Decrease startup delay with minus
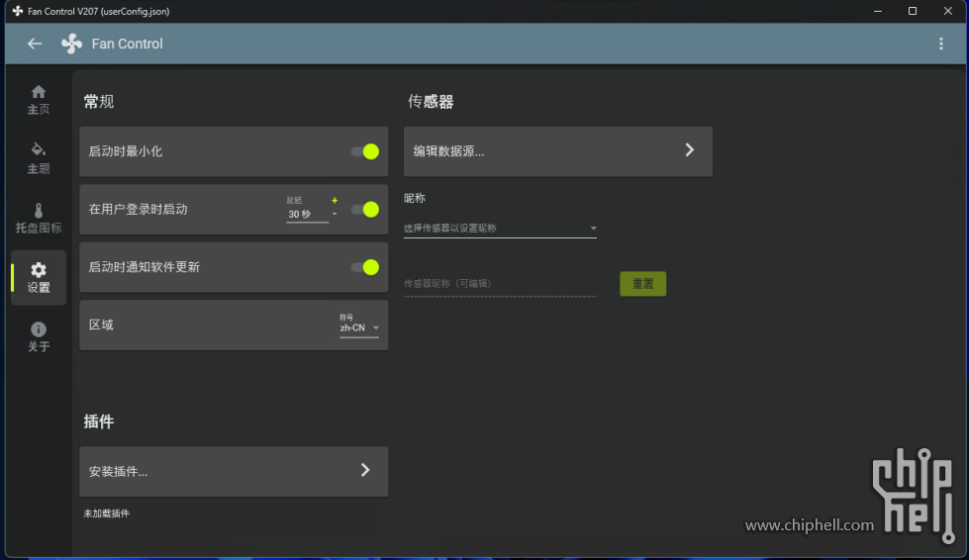The image size is (969, 560). (335, 214)
